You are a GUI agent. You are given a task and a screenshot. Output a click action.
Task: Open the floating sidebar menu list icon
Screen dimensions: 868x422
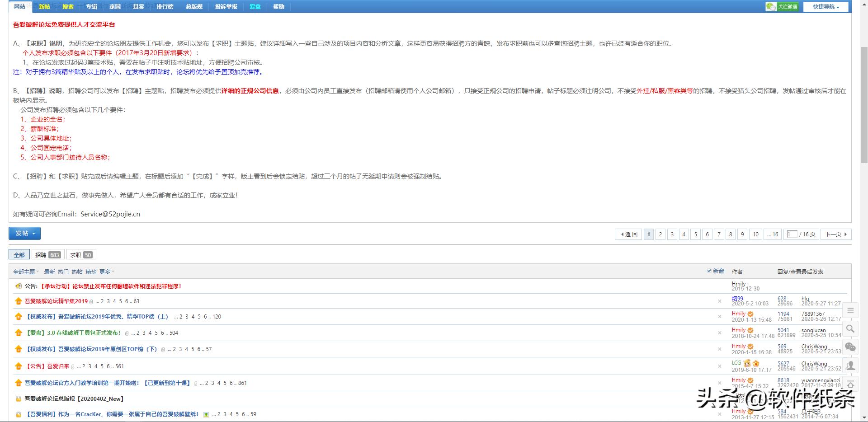coord(850,310)
